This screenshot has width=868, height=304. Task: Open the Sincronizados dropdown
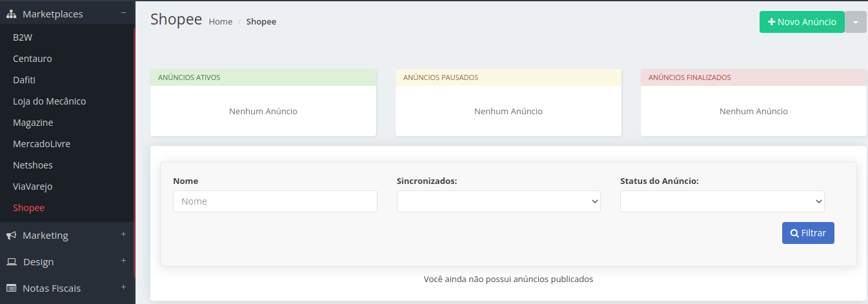tap(499, 201)
